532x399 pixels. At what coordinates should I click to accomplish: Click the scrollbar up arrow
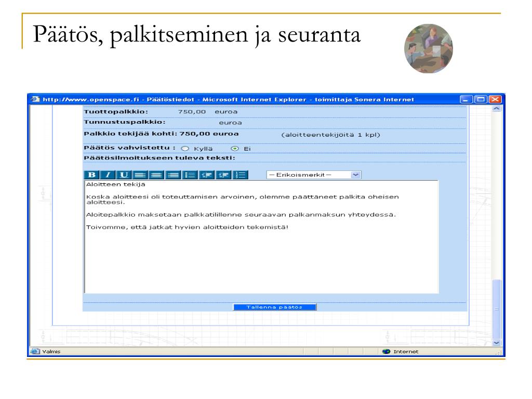coord(496,109)
